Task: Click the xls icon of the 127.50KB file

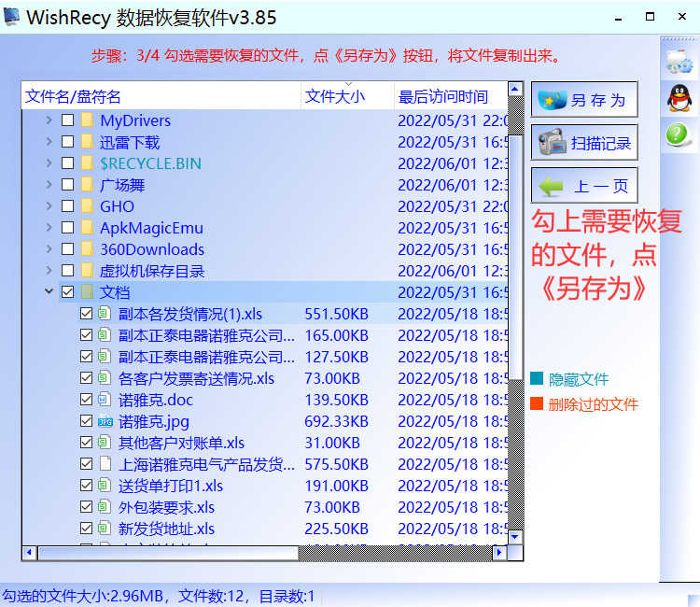Action: coord(105,356)
